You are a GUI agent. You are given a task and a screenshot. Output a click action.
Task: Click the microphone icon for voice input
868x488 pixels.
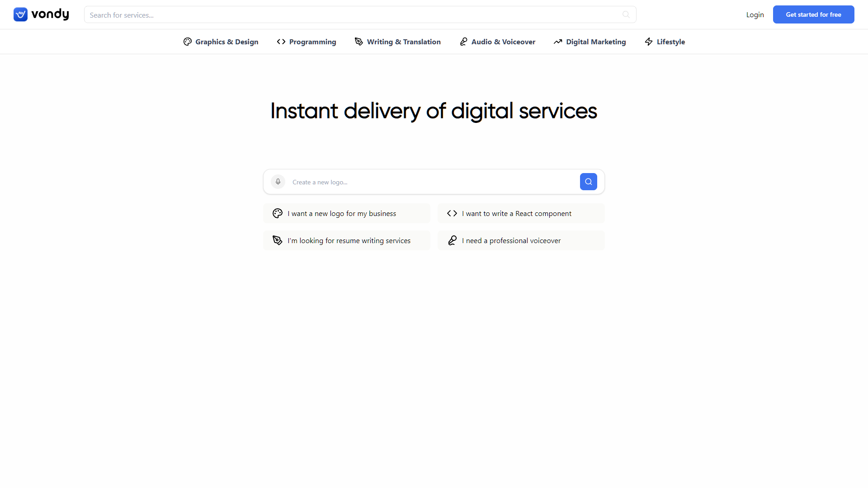pyautogui.click(x=278, y=182)
